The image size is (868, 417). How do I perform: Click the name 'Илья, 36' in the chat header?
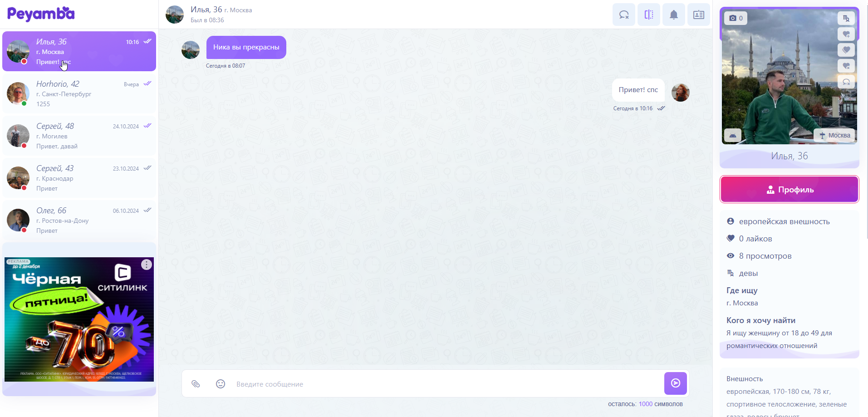point(206,10)
